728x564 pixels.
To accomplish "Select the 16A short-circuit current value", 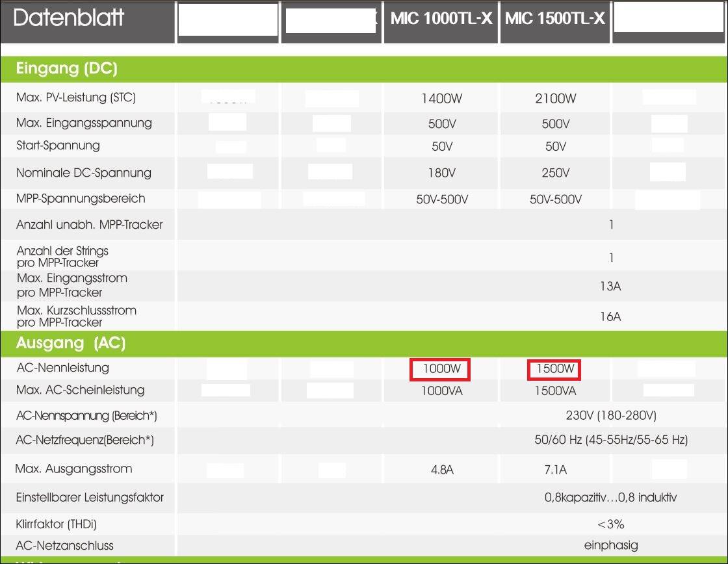I will click(610, 316).
